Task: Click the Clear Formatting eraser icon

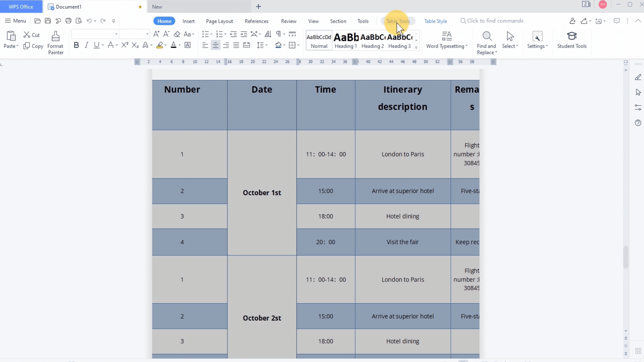Action: click(177, 34)
